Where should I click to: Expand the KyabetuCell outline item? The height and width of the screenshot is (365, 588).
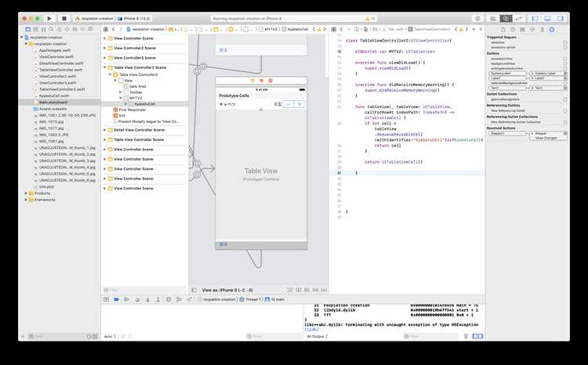[125, 104]
